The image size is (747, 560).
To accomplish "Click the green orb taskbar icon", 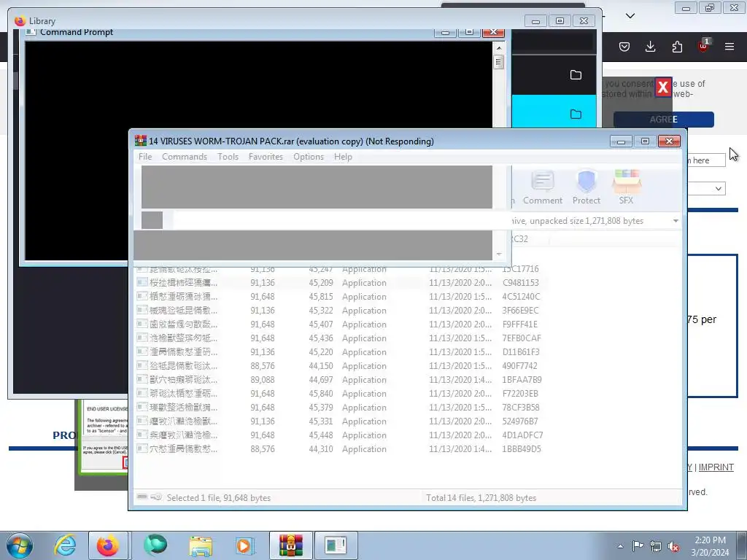I will (x=155, y=545).
